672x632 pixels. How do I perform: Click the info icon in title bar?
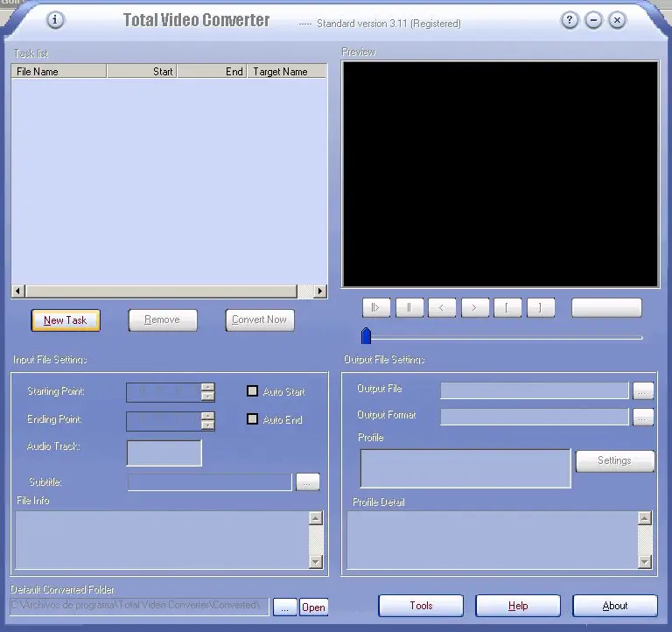pos(55,20)
